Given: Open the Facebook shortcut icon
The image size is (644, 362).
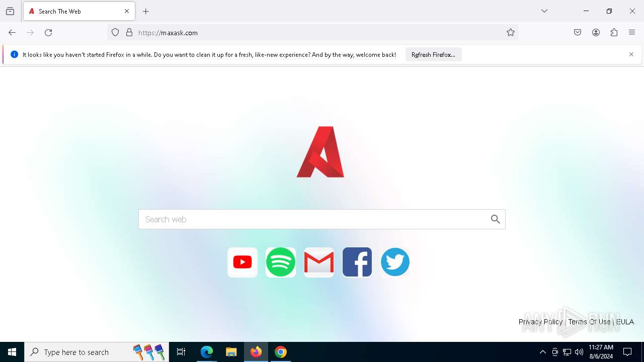Looking at the screenshot, I should point(357,262).
